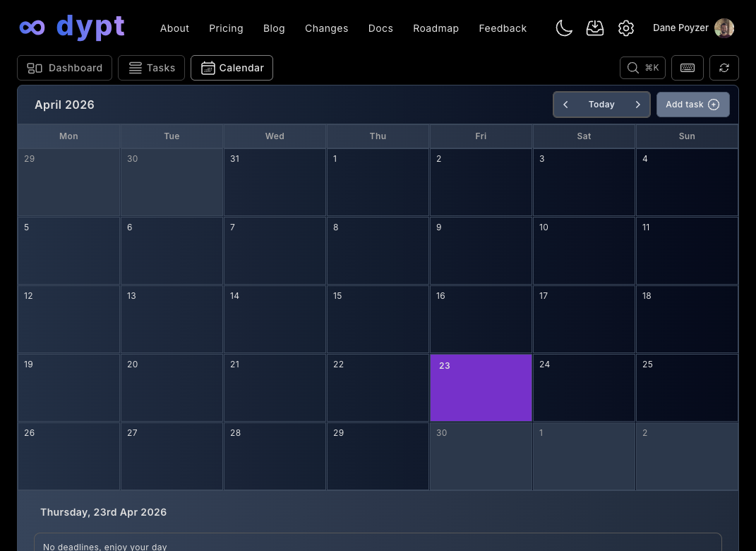Open search with the magnifier button
The width and height of the screenshot is (756, 551).
pyautogui.click(x=642, y=68)
